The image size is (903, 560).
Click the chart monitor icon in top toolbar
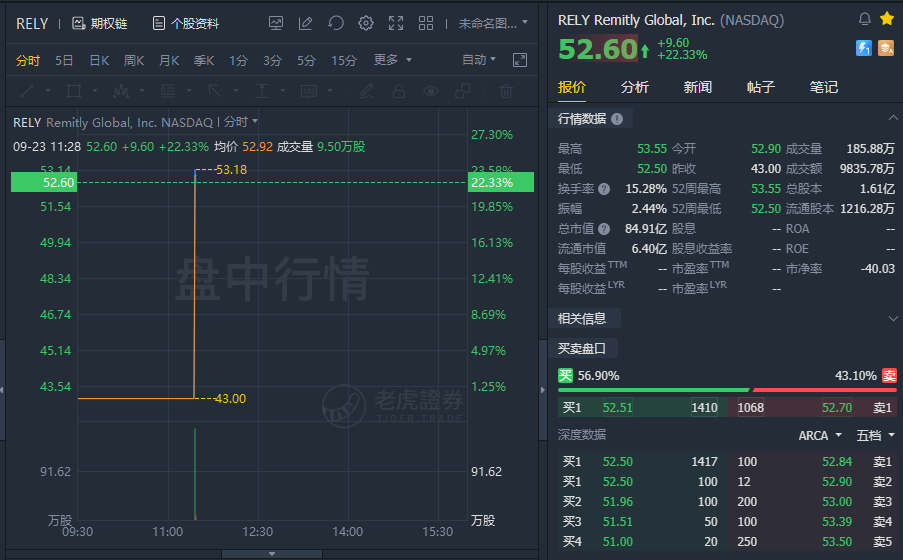276,23
